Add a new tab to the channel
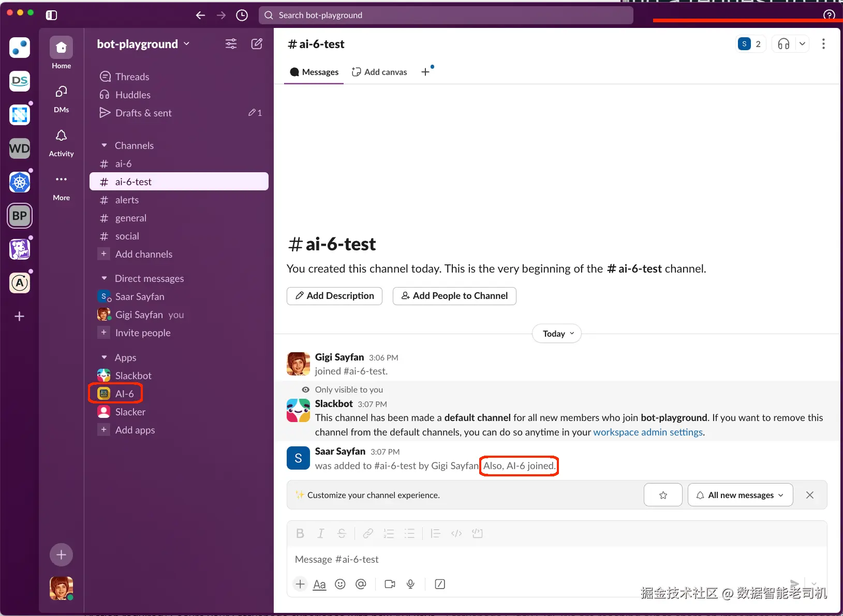This screenshot has width=843, height=616. pyautogui.click(x=425, y=72)
